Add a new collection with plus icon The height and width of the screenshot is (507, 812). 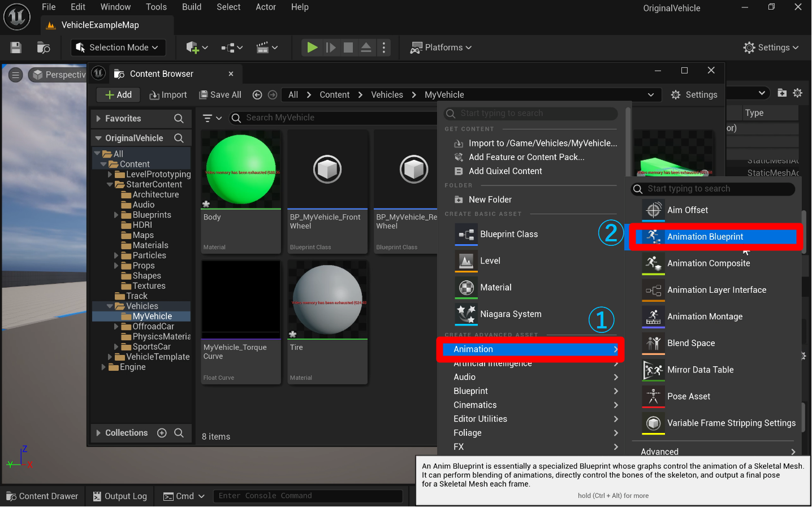162,433
